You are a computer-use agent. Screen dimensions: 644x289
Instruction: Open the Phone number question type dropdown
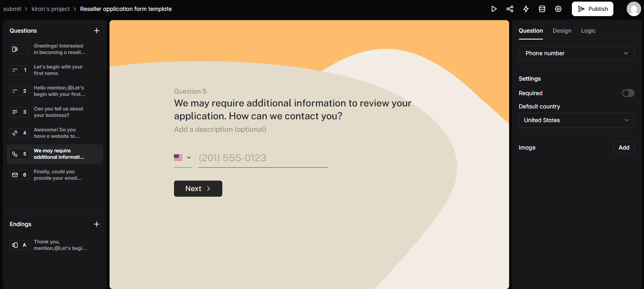pyautogui.click(x=576, y=53)
